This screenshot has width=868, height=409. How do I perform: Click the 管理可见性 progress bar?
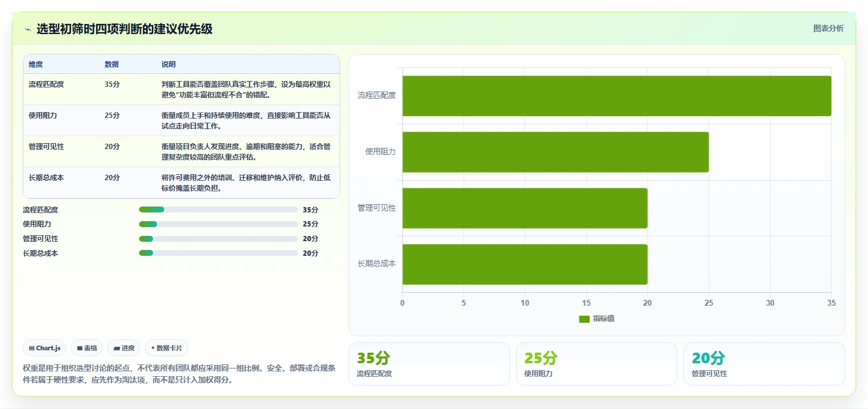pyautogui.click(x=218, y=239)
